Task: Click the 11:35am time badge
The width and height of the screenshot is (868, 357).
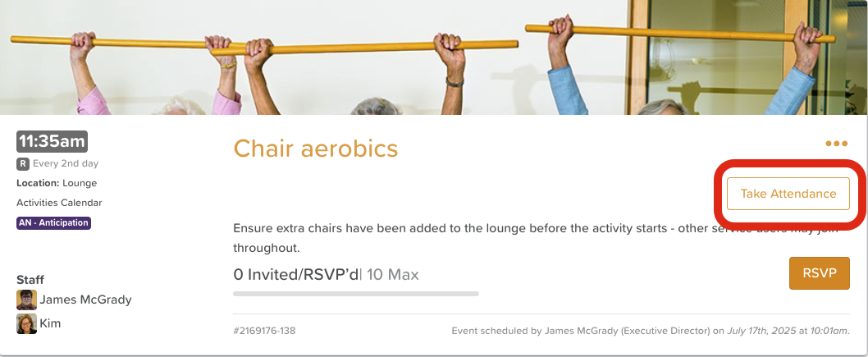Action: coord(52,141)
